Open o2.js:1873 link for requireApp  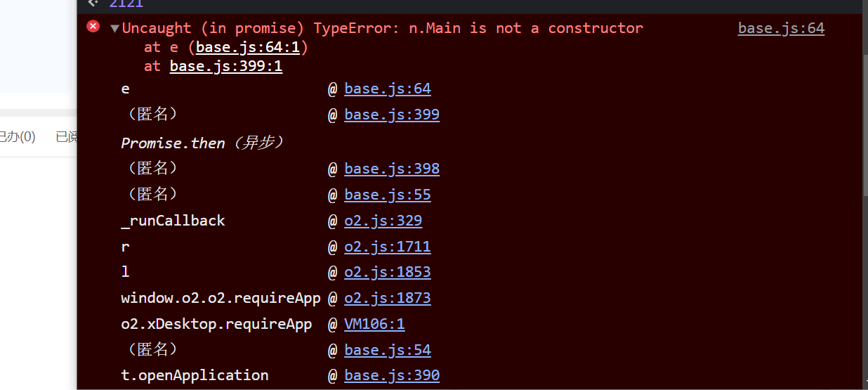tap(388, 298)
